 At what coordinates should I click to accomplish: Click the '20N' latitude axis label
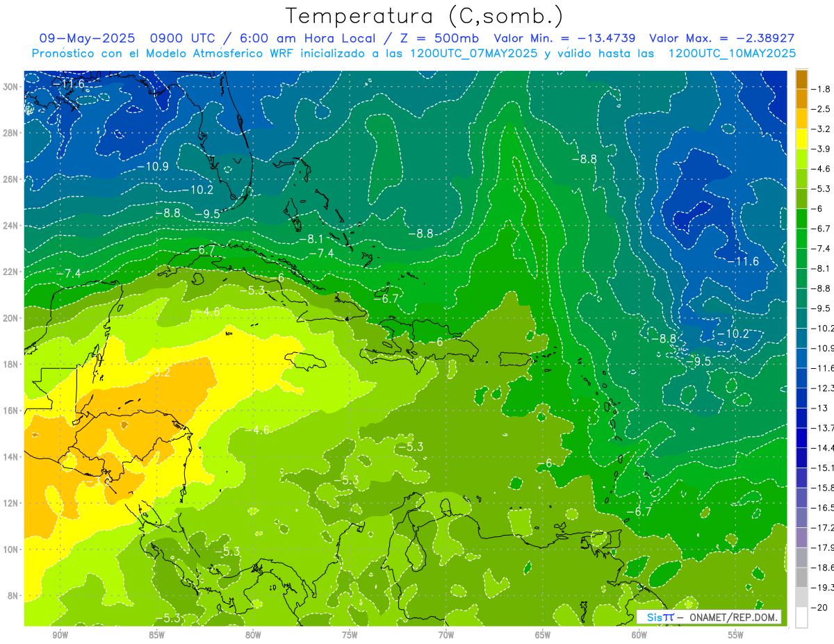[x=10, y=318]
